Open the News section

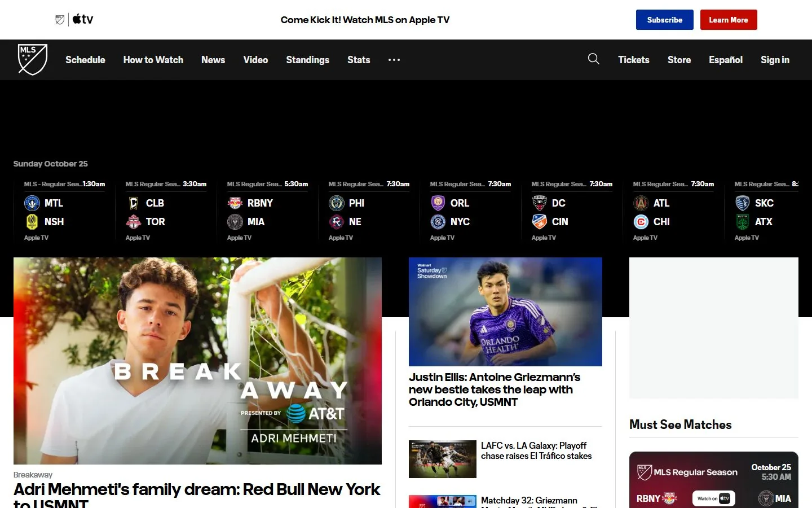pyautogui.click(x=213, y=60)
